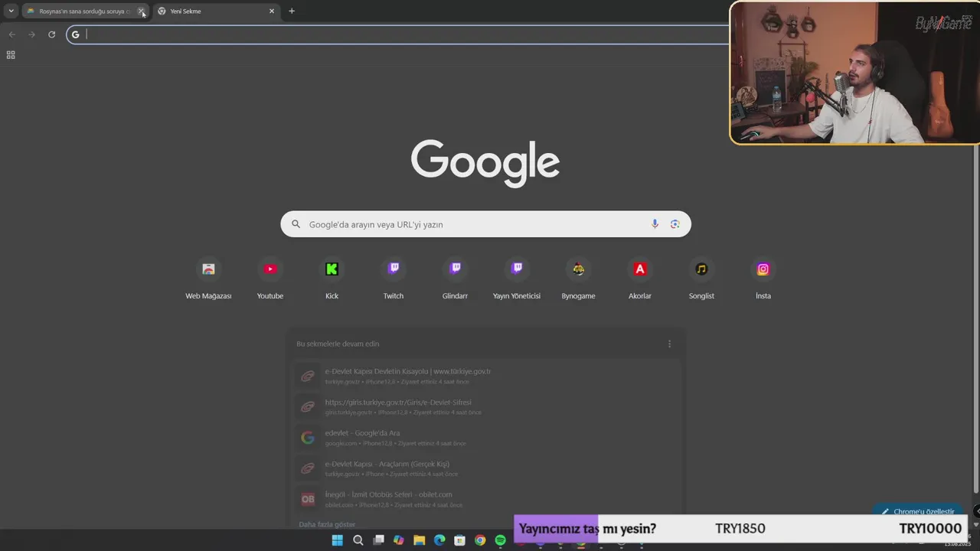Click the Google logo

coord(485,163)
